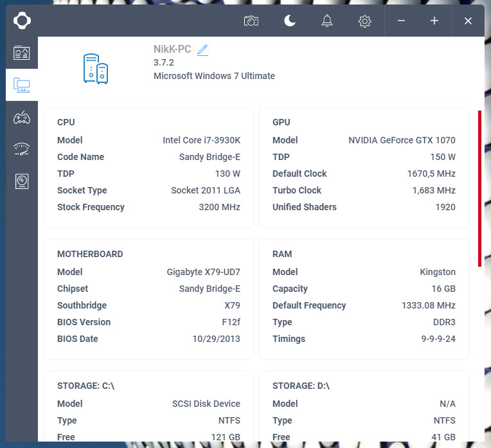
Task: Click the CPU TDP 130 W value
Action: pyautogui.click(x=228, y=174)
